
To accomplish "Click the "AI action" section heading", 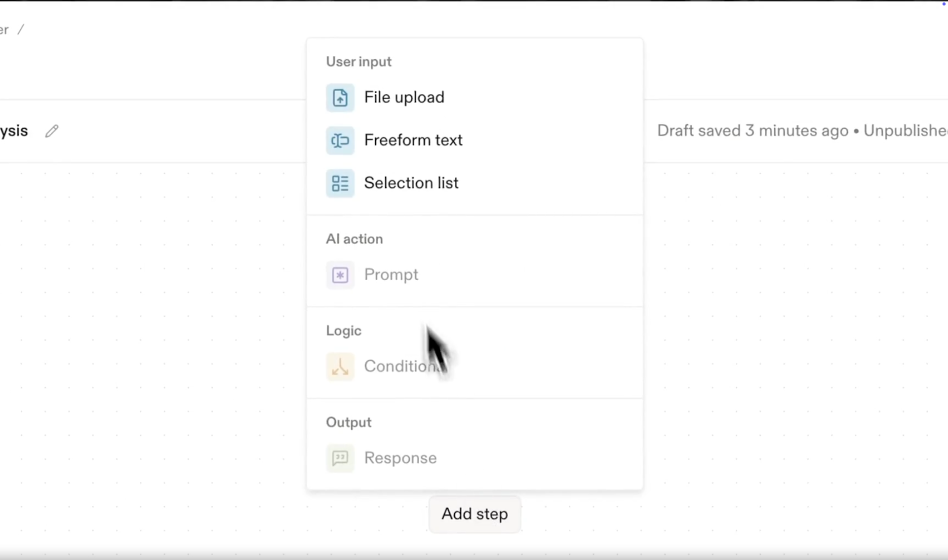I will click(x=355, y=239).
